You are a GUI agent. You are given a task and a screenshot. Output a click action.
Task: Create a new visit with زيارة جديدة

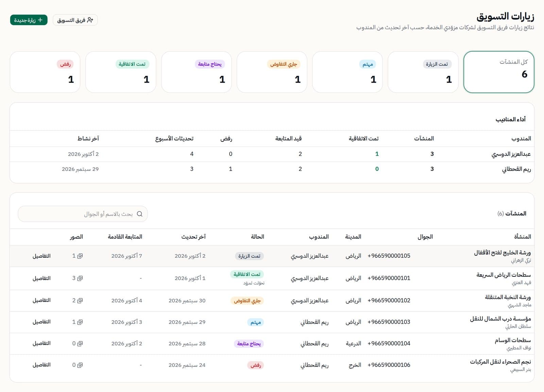click(x=29, y=20)
